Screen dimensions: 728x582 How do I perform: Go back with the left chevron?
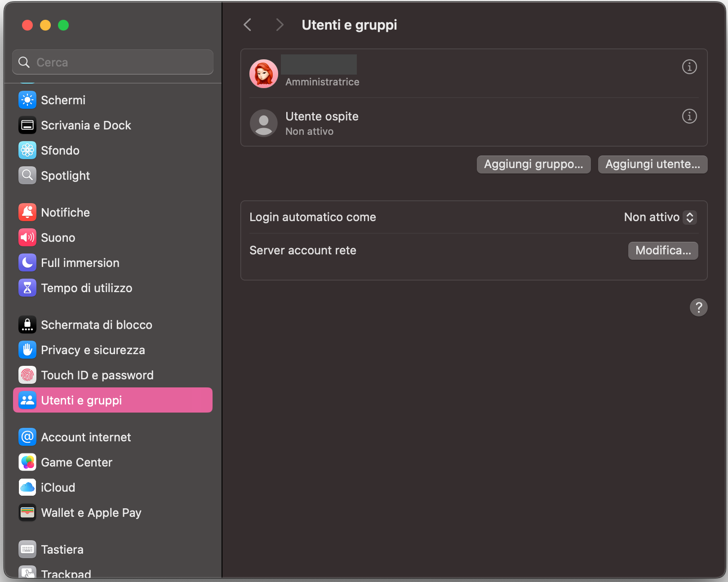248,25
